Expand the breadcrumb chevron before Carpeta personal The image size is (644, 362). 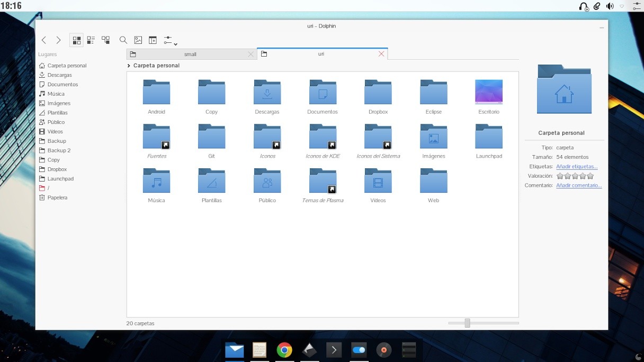[128, 65]
